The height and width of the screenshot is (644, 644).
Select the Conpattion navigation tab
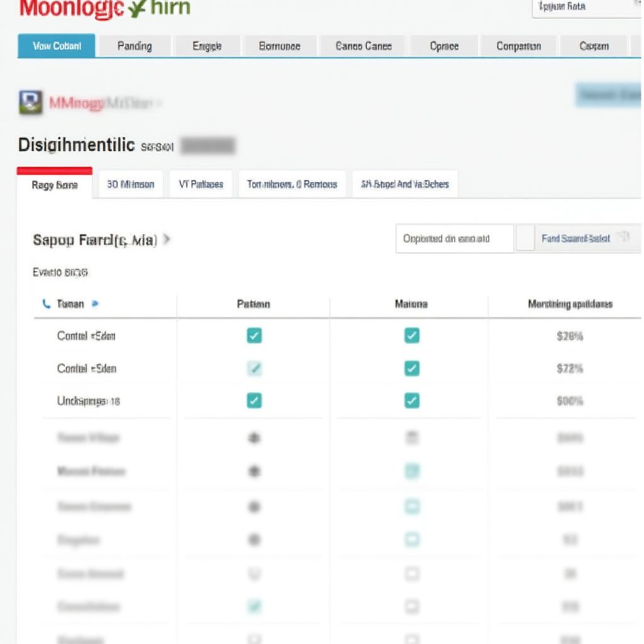(518, 46)
